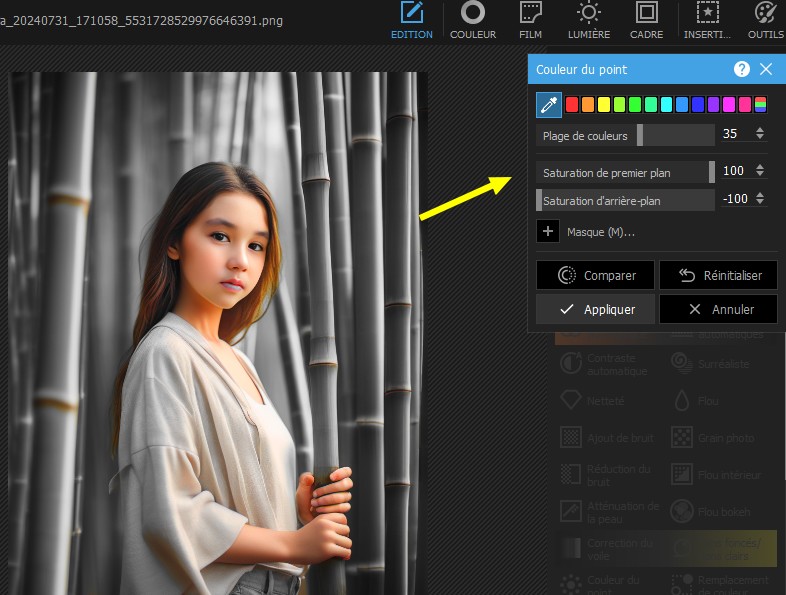Select the Netteté filter
786x595 pixels.
click(x=593, y=401)
